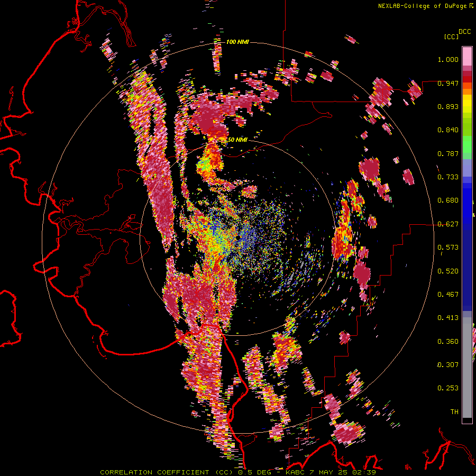Click the 0.733 value on the legend

coord(448,177)
